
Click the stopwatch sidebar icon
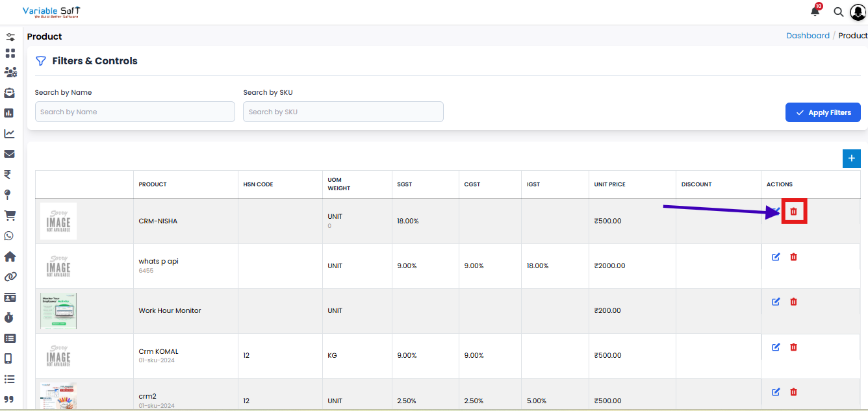click(x=9, y=318)
